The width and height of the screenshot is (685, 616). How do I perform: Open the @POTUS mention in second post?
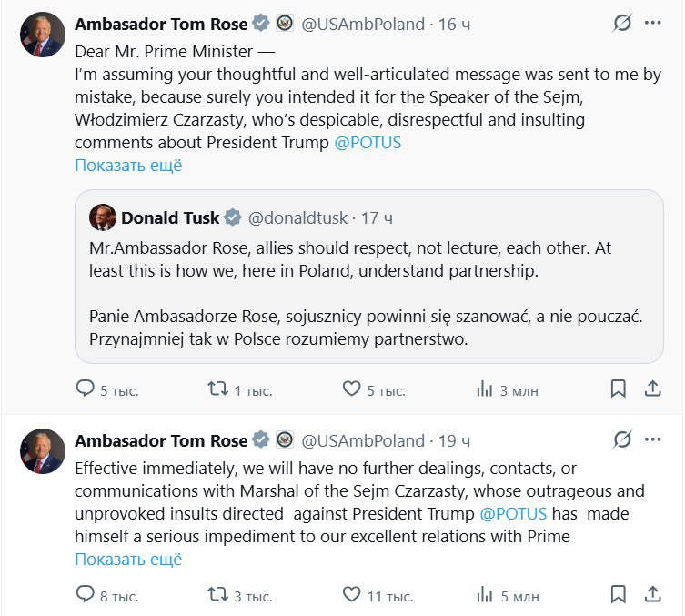click(x=513, y=514)
